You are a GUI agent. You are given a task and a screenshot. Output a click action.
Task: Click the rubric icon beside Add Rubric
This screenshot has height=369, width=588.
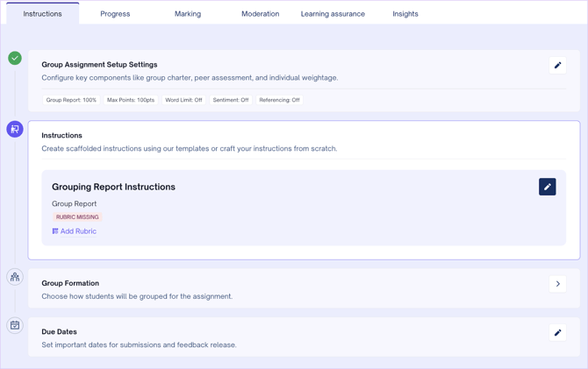[x=55, y=231]
